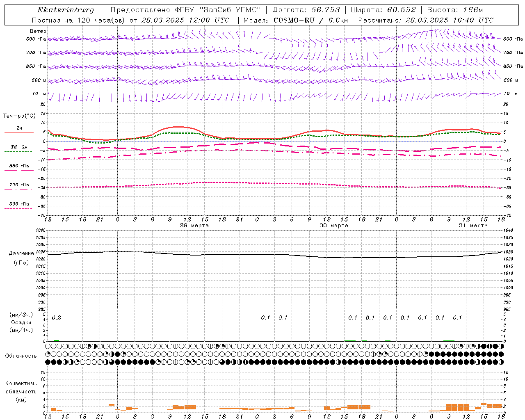Click the 'Тем-ра(°C)' temperature axis label
Screen dimensions: 525x420
[19, 116]
